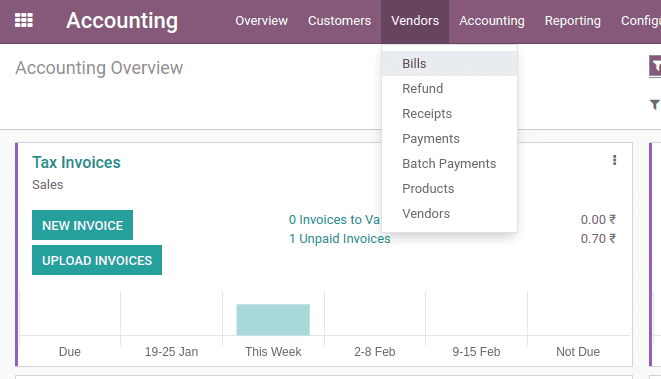The width and height of the screenshot is (661, 379).
Task: Click the 9-15 Feb chart label
Action: click(x=476, y=352)
